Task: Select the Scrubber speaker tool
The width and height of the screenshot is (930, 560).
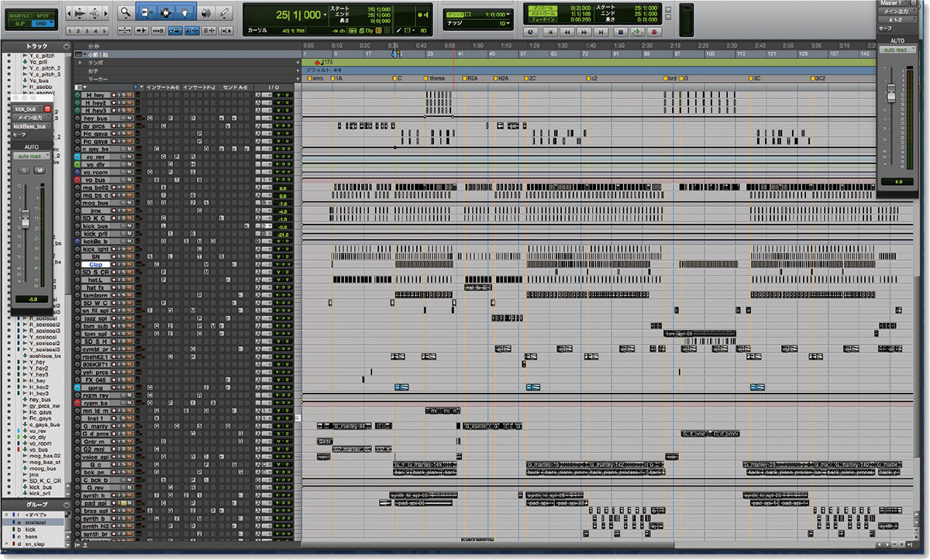Action: [x=205, y=12]
